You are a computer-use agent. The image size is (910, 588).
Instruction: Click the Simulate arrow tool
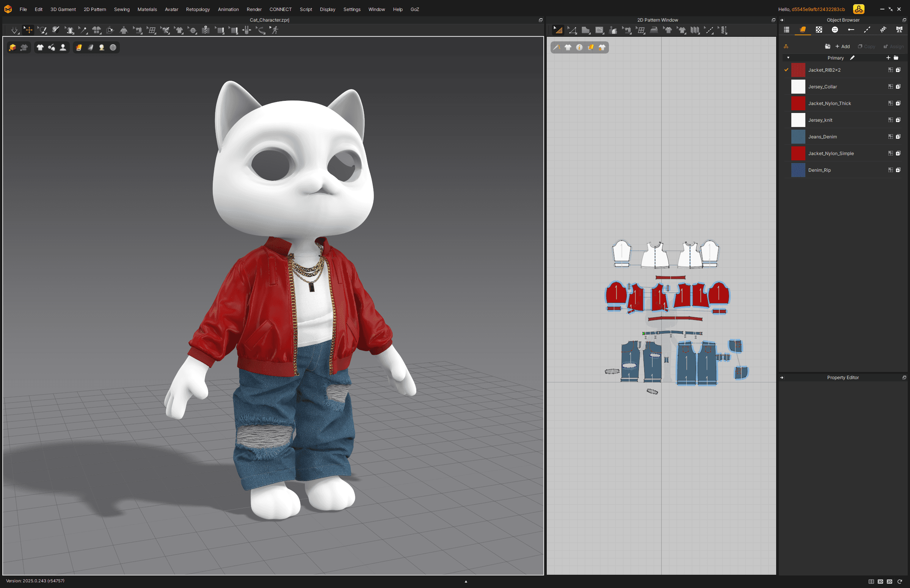(x=14, y=30)
